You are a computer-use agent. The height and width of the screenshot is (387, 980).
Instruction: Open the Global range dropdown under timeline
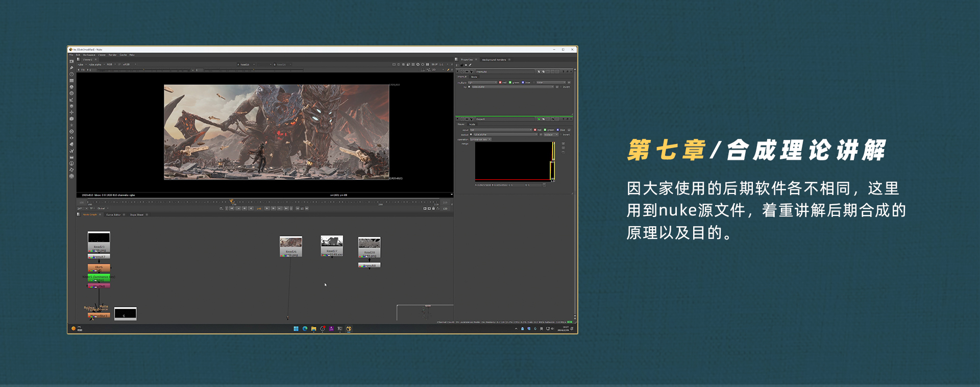tap(103, 208)
